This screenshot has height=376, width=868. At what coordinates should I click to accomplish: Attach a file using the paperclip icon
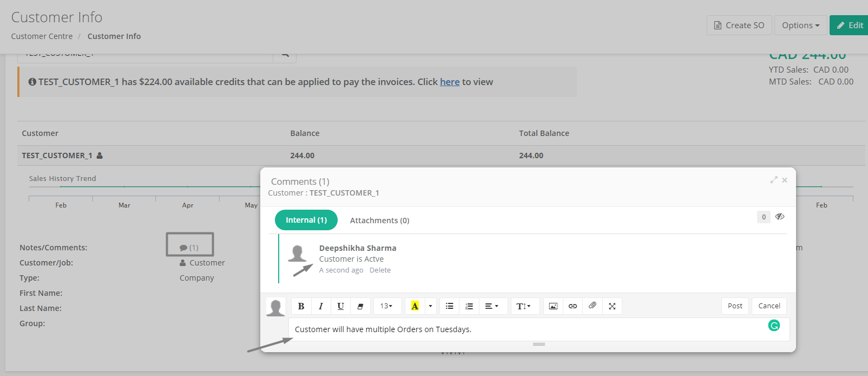(x=593, y=306)
